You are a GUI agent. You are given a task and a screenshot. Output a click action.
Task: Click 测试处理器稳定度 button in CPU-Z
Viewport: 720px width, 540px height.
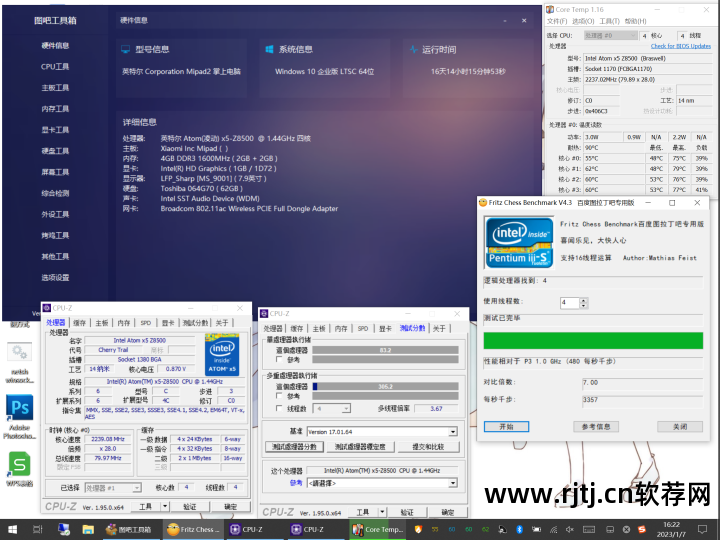360,446
